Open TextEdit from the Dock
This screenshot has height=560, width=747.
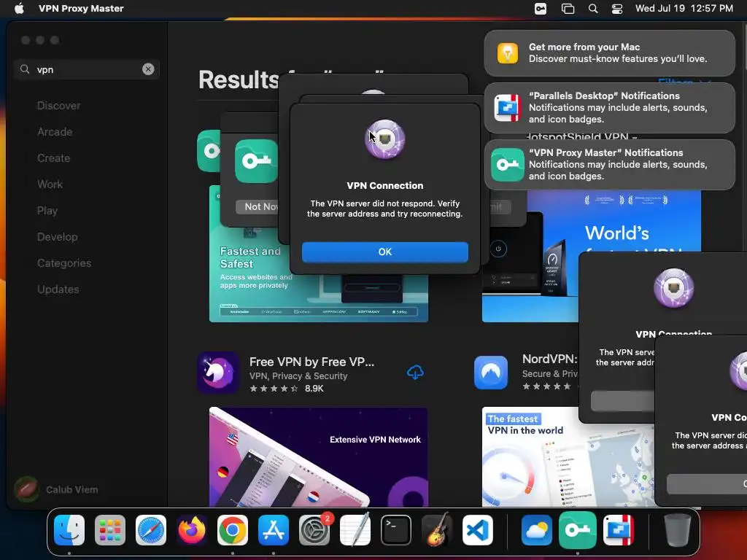pos(355,530)
